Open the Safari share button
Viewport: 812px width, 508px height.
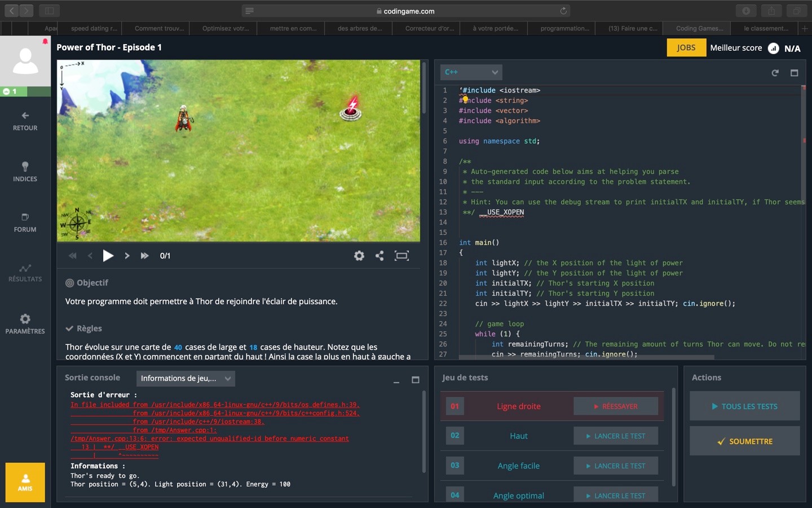(771, 11)
